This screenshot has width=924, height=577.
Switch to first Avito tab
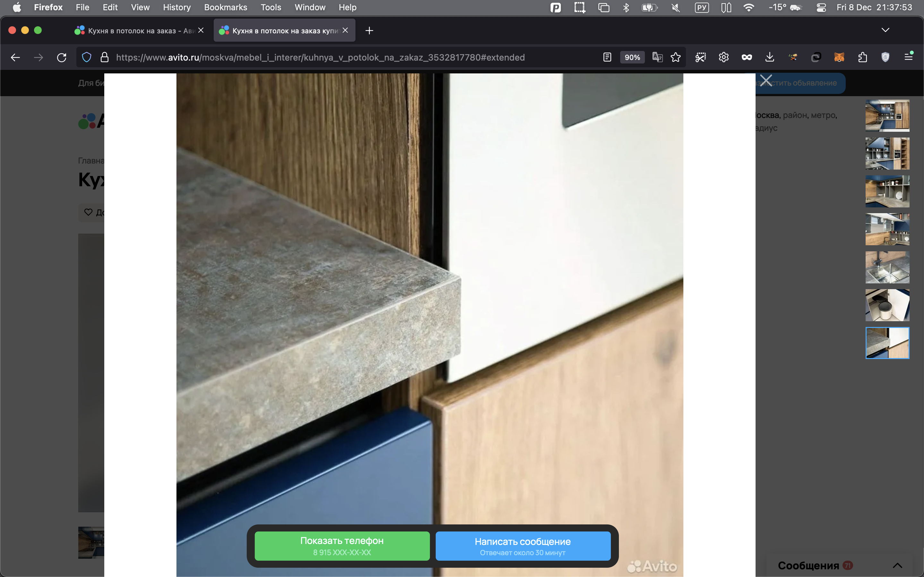pos(135,30)
